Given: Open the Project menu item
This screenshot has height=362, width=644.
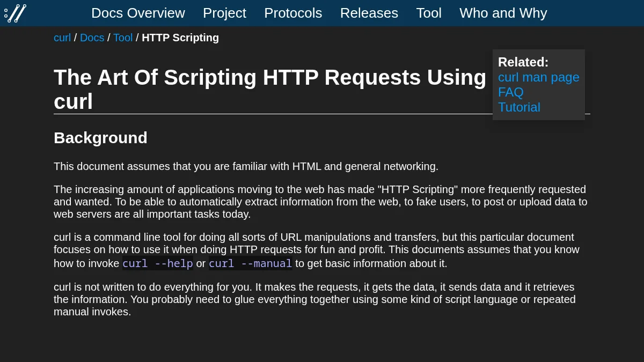Looking at the screenshot, I should [224, 13].
